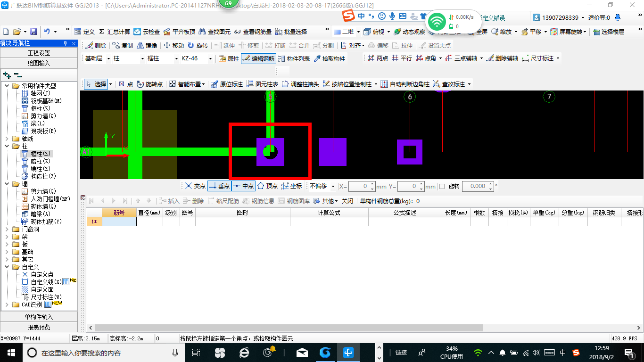Open file with the folder icon
The image size is (644, 362).
click(x=17, y=32)
